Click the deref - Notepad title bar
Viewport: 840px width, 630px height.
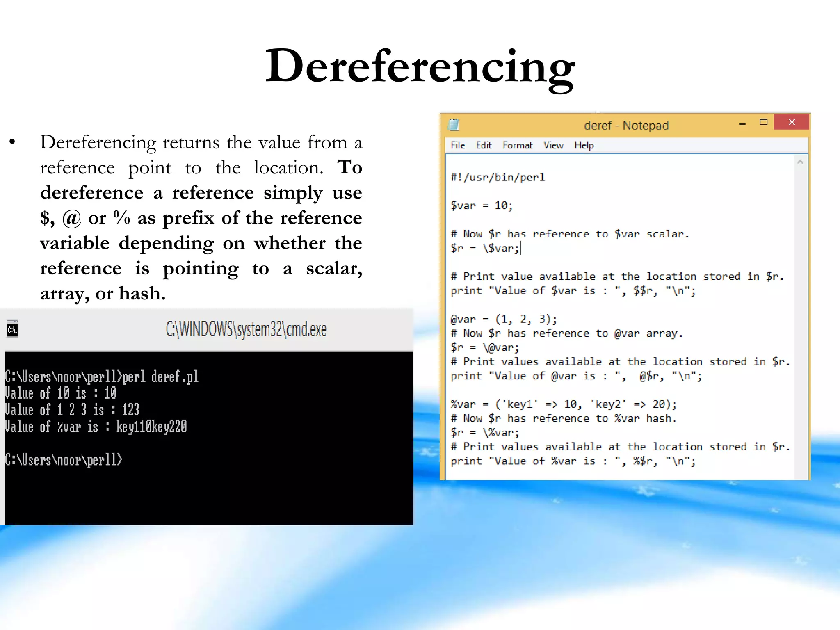click(626, 125)
